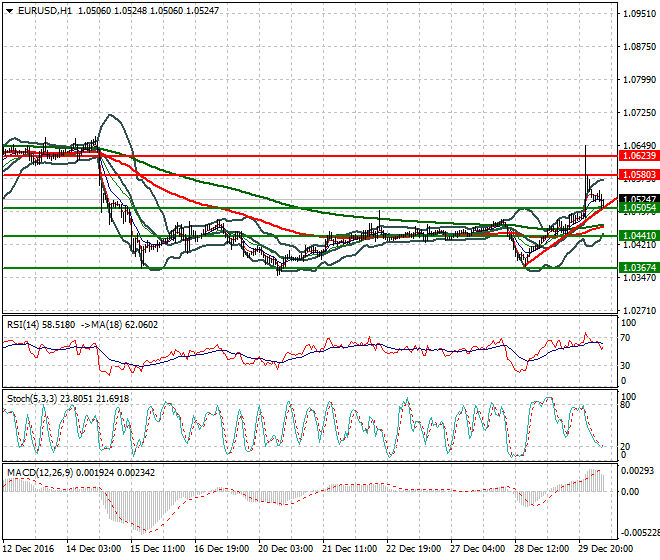This screenshot has height=560, width=660.
Task: Select the 1.03674 green price level label
Action: tap(639, 267)
